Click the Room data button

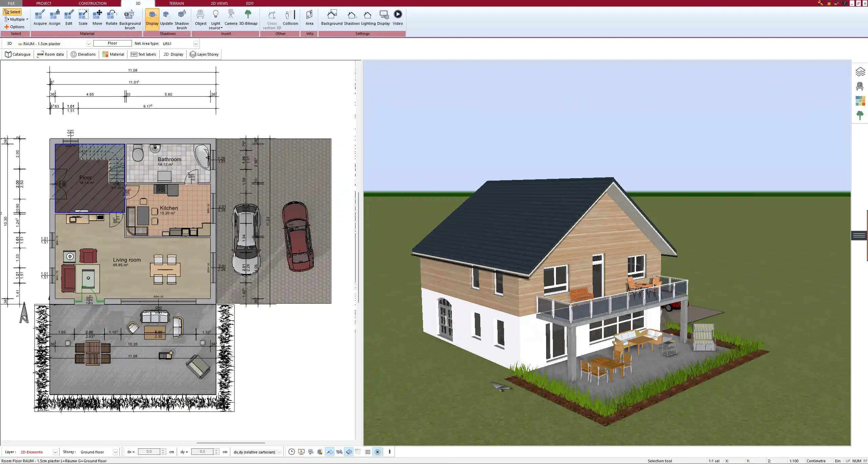(51, 54)
